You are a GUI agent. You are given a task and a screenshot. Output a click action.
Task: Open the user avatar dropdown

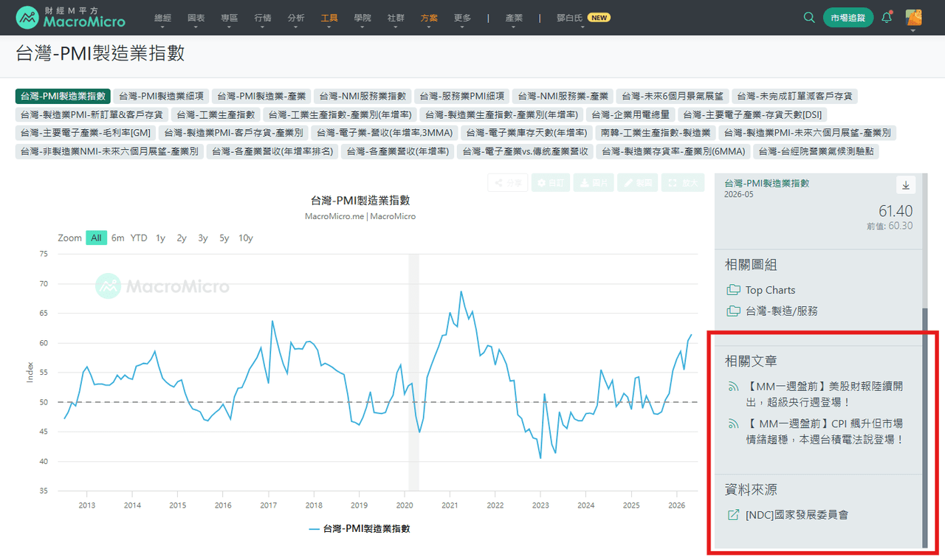click(x=913, y=18)
